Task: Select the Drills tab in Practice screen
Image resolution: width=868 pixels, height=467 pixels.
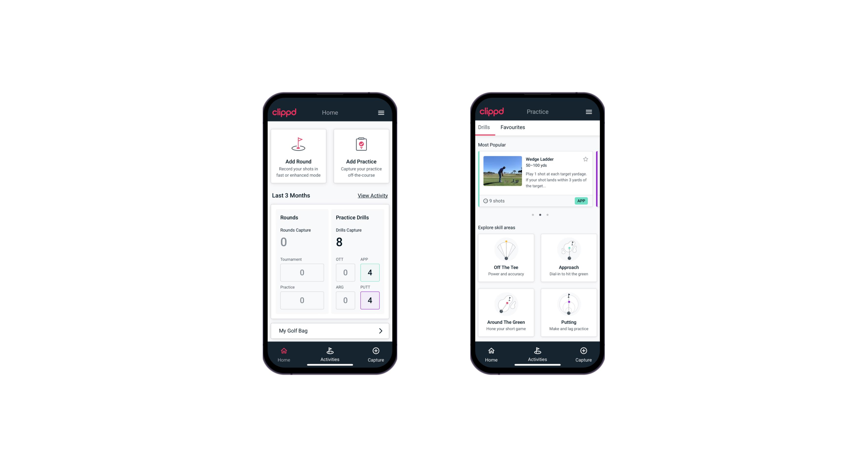Action: pyautogui.click(x=484, y=127)
